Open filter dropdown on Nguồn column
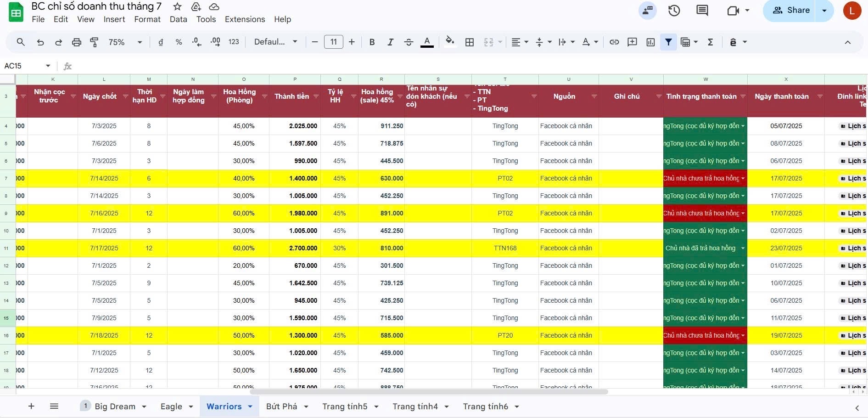 tap(594, 96)
